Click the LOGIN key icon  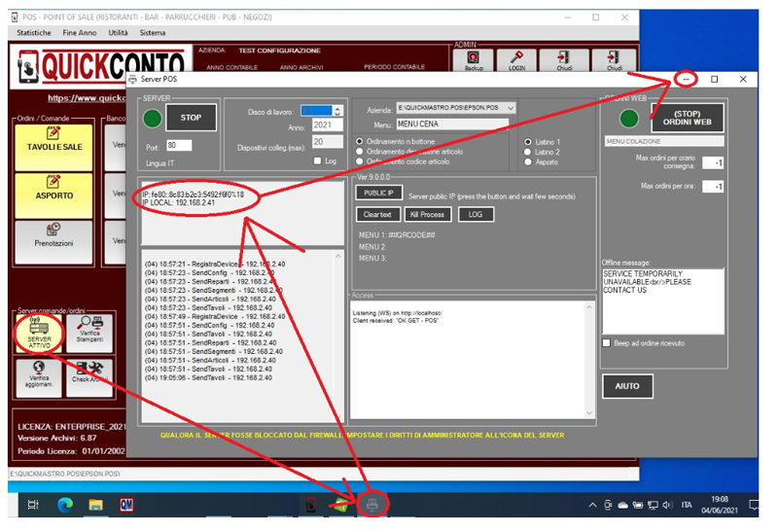516,60
